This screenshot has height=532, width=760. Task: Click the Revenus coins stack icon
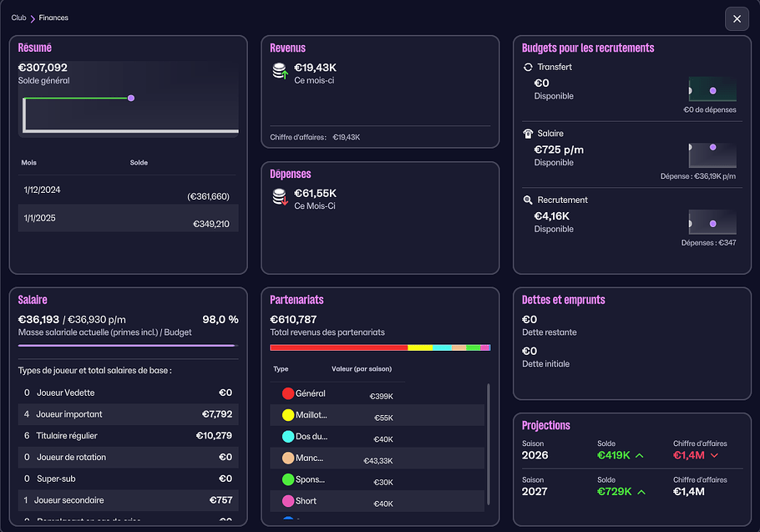pos(280,72)
